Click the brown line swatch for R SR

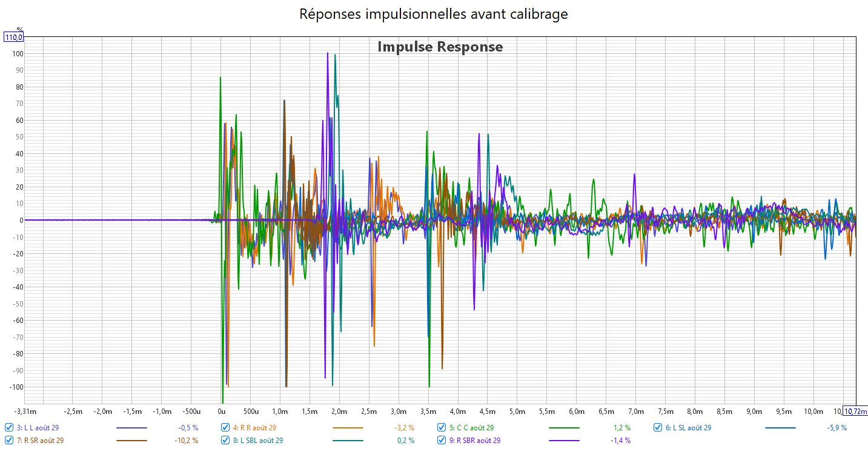(131, 441)
